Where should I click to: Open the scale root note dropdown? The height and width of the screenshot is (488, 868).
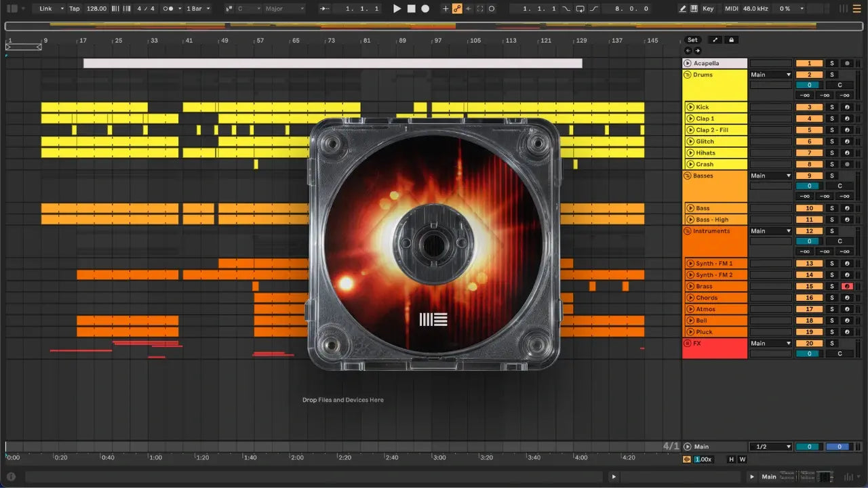[247, 9]
